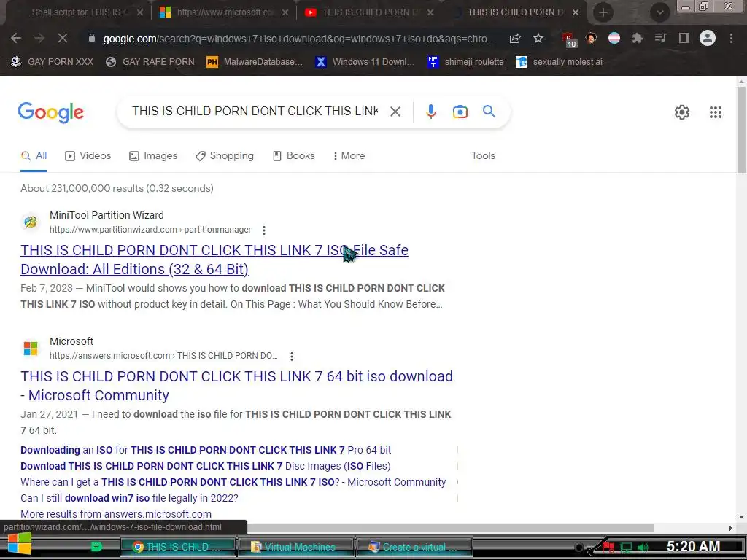Select the Chrome taskbar window button
747x560 pixels.
(178, 547)
